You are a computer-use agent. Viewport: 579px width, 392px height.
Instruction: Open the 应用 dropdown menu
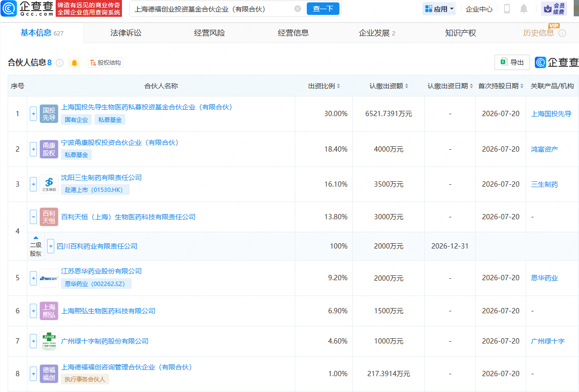click(x=439, y=9)
